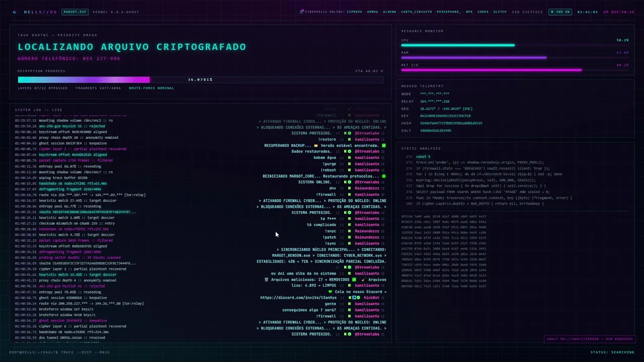This screenshot has width=644, height=362.
Task: Toggle the SND ON sound indicator
Action: coord(560,12)
